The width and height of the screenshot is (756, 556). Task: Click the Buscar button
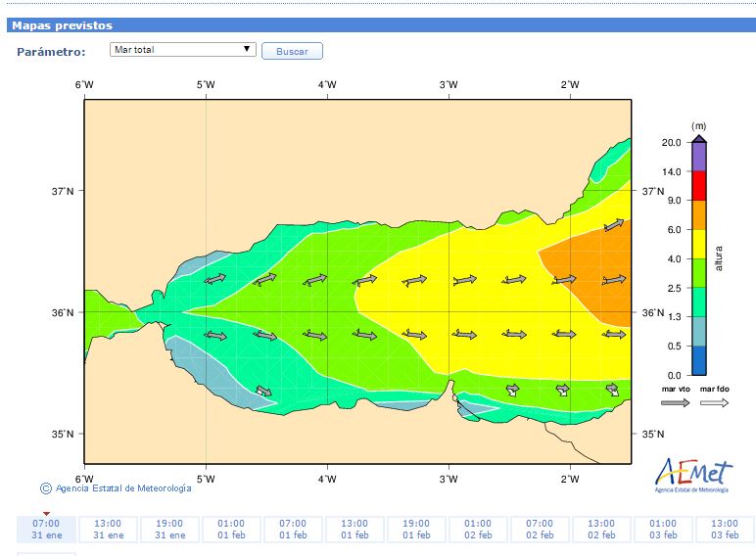coord(292,51)
